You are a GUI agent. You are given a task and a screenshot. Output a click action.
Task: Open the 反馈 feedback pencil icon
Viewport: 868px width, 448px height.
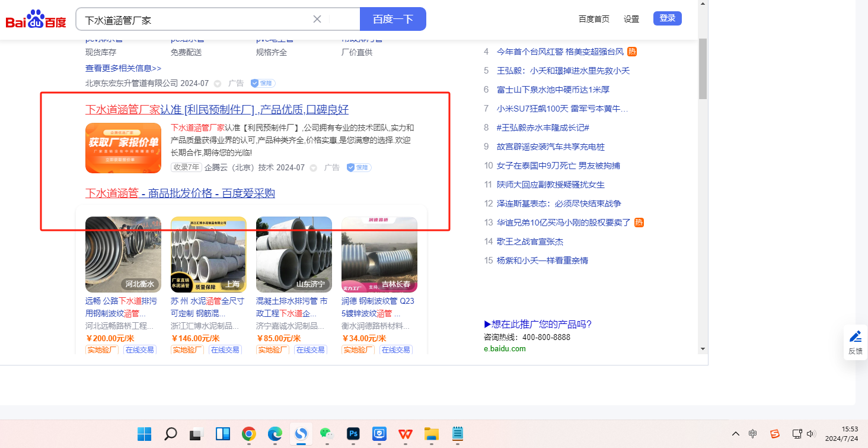coord(855,337)
